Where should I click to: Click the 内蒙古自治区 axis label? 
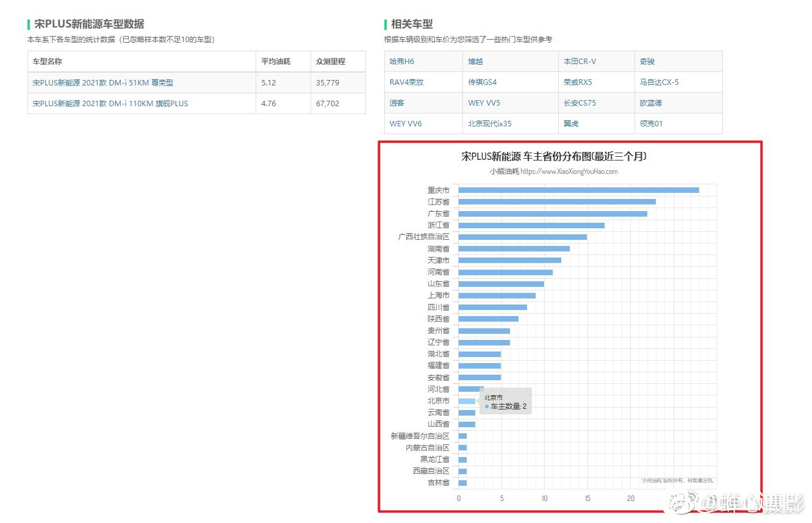[x=427, y=448]
